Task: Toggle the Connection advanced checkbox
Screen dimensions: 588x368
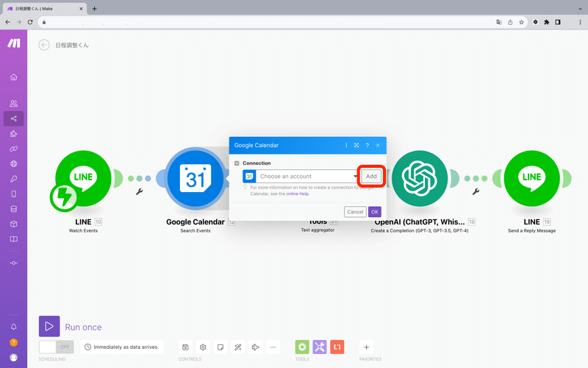Action: [x=237, y=163]
